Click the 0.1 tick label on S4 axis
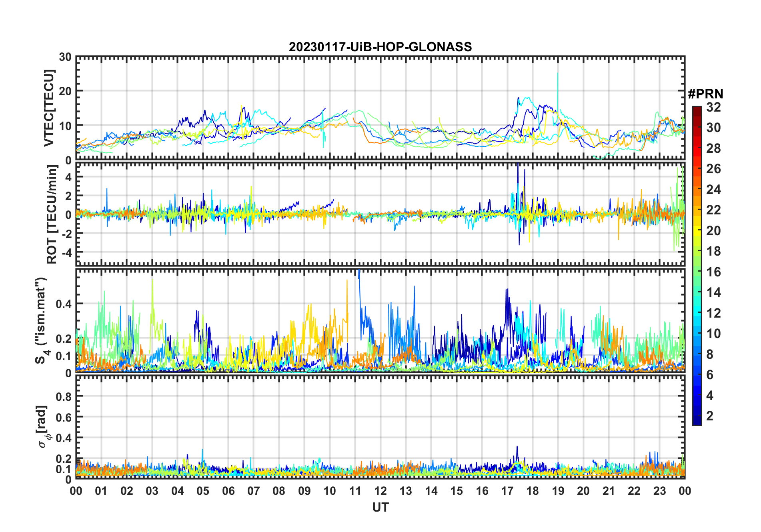 pos(64,356)
